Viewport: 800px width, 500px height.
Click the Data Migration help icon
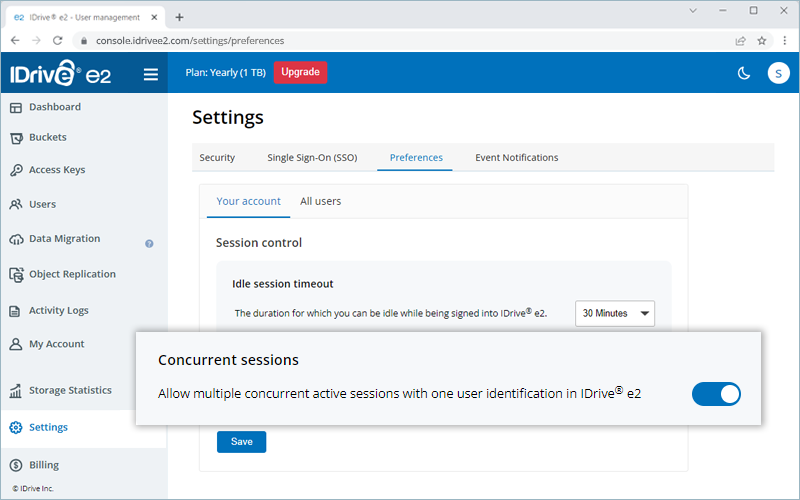coord(149,243)
